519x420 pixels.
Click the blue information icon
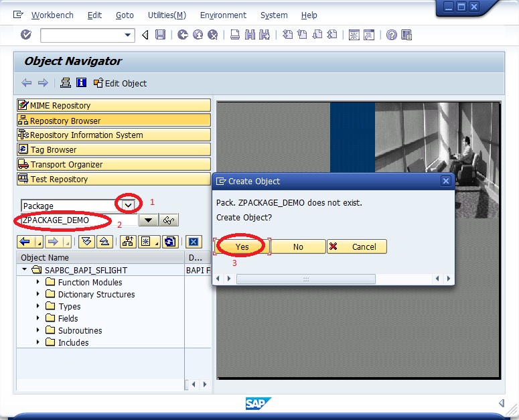tap(81, 83)
